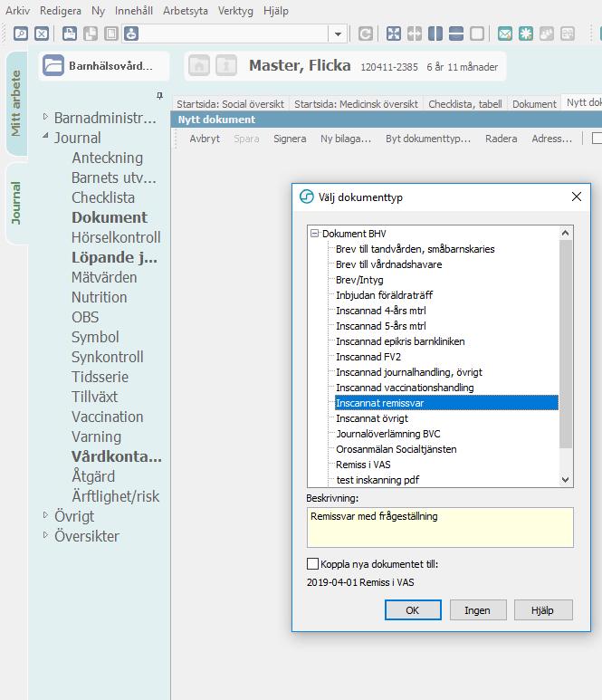This screenshot has height=700, width=602.
Task: Click Ny bilaga... in the toolbar
Action: pyautogui.click(x=346, y=139)
